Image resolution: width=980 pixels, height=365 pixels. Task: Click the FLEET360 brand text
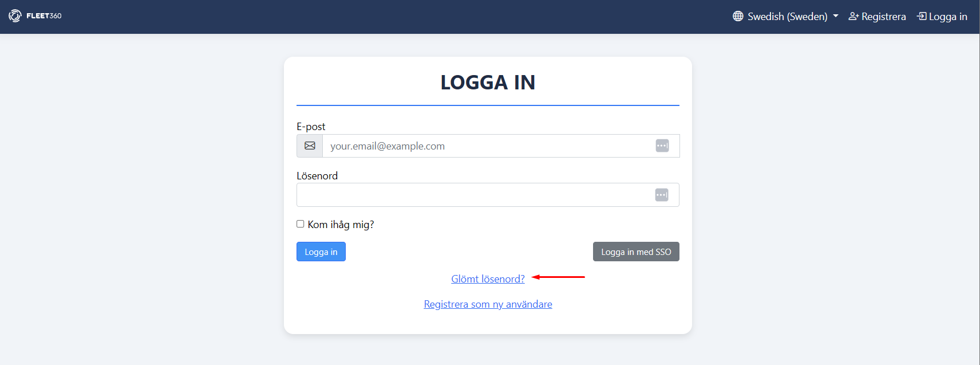(x=44, y=16)
